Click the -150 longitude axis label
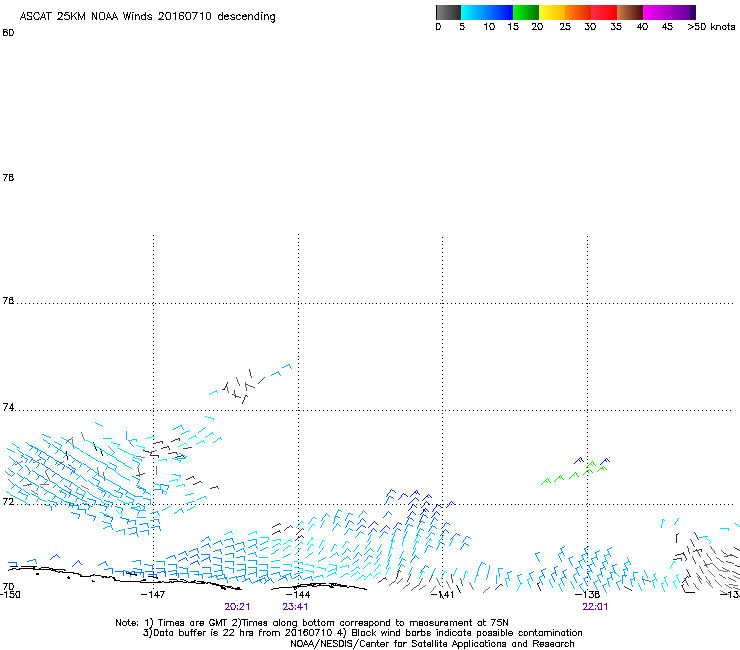This screenshot has width=740, height=650. coord(10,594)
